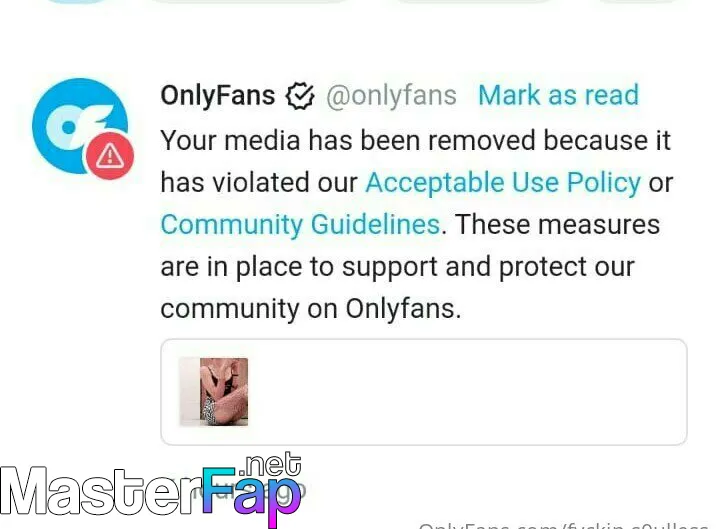The width and height of the screenshot is (719, 529).
Task: Click the MasterFap watermark logo
Action: 151,490
